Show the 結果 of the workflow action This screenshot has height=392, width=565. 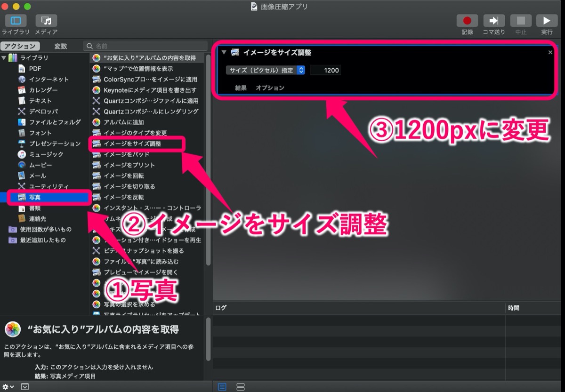[241, 88]
